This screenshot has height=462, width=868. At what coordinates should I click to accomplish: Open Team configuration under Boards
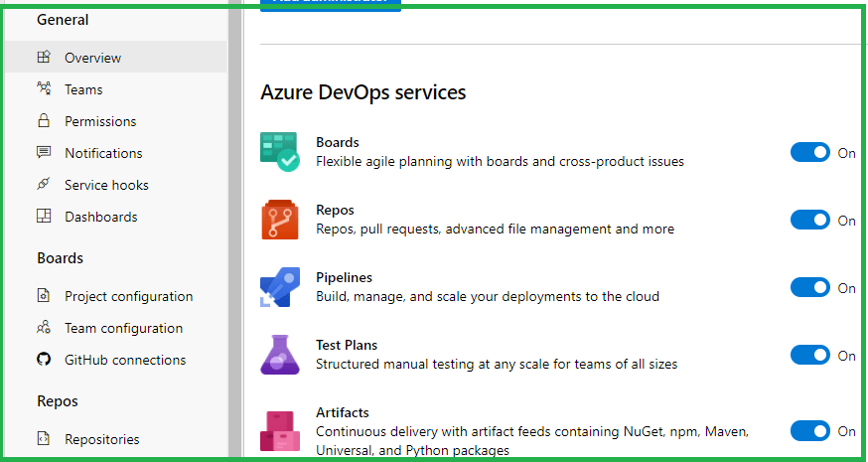[115, 328]
